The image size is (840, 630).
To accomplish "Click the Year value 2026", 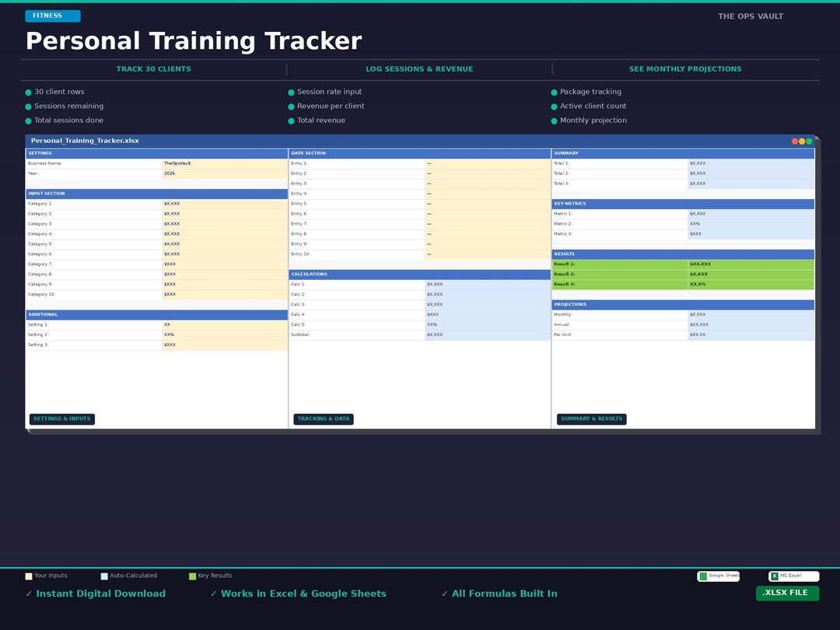I will point(225,173).
